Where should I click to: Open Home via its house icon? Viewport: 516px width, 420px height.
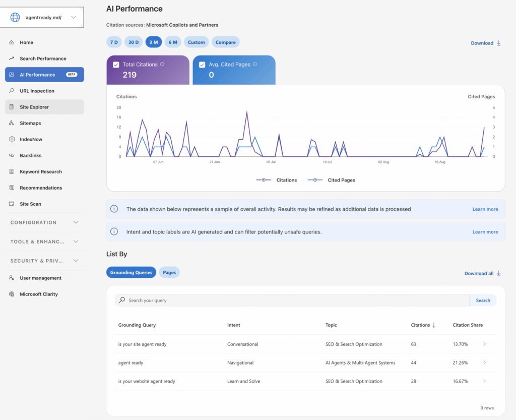click(x=12, y=42)
